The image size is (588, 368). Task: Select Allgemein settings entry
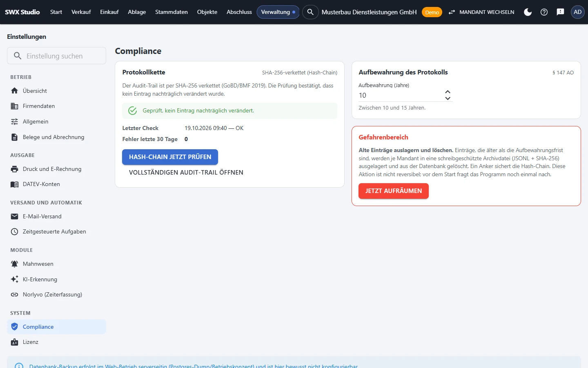click(x=56, y=121)
